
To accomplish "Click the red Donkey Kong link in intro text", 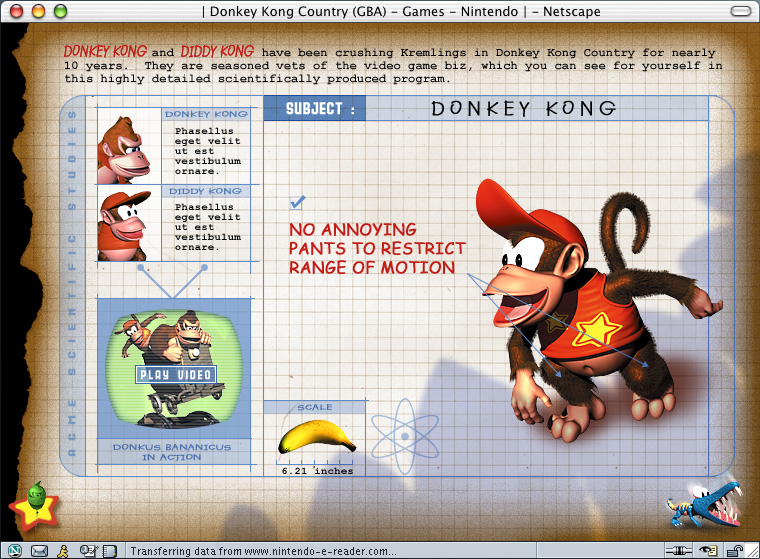I will (x=104, y=51).
